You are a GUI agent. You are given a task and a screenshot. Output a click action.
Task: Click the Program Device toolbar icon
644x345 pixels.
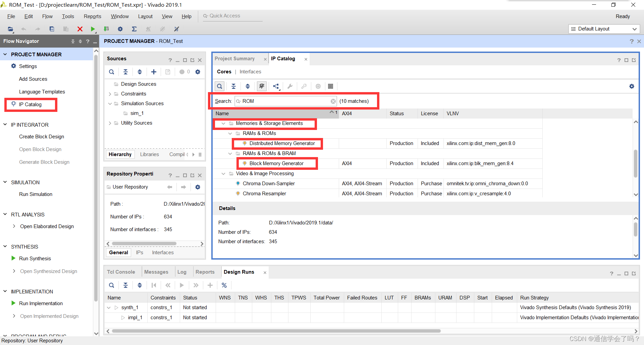106,29
